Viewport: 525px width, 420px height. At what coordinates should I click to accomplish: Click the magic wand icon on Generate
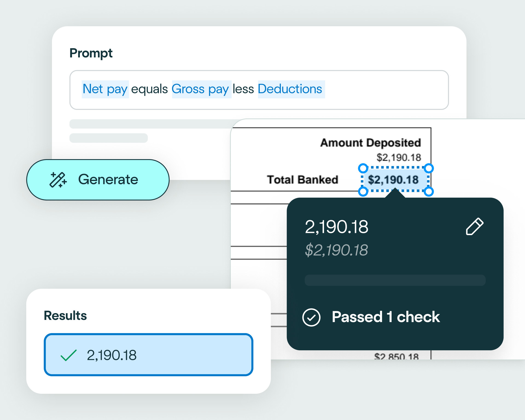point(58,180)
